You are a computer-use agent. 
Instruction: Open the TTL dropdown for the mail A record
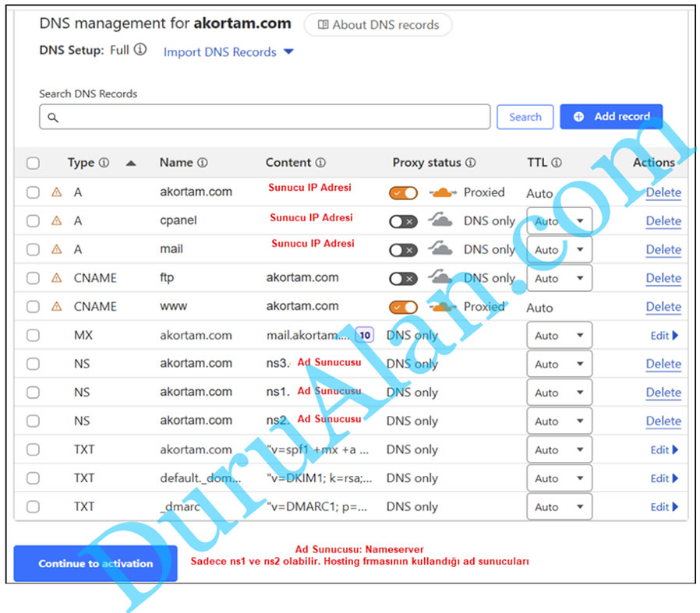tap(560, 249)
